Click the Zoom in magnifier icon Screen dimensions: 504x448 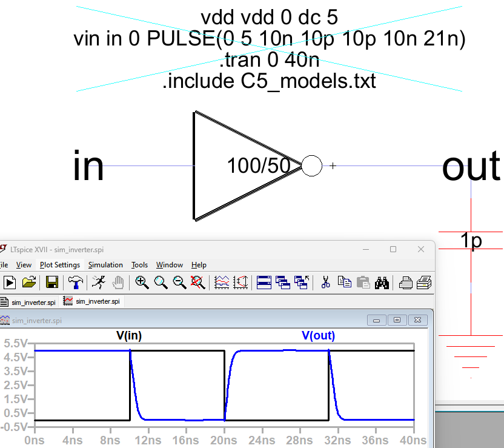click(142, 282)
